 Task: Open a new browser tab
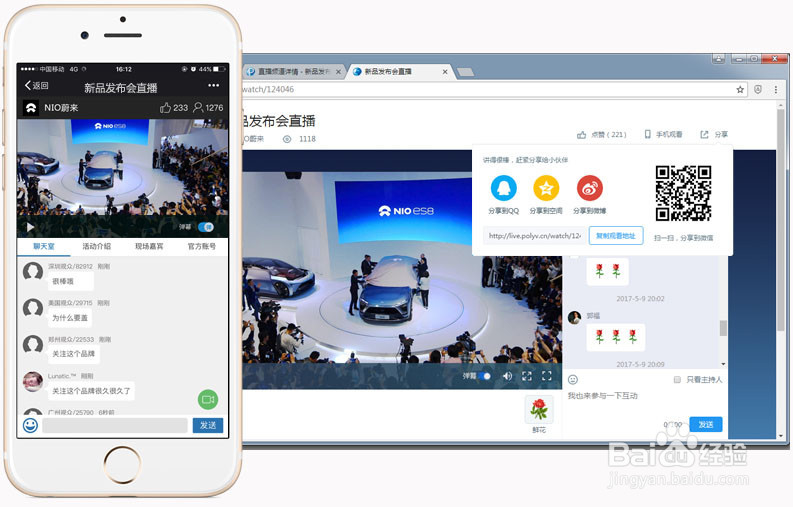466,72
